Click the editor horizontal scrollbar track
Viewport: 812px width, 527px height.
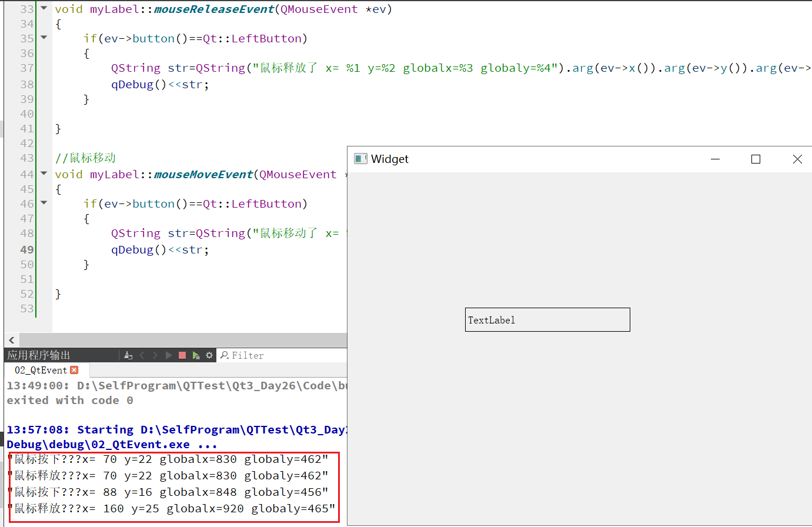(183, 340)
